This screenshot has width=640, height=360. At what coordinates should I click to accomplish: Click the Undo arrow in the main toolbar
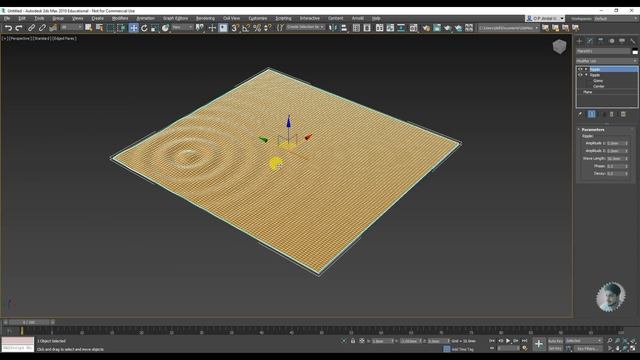[9, 28]
